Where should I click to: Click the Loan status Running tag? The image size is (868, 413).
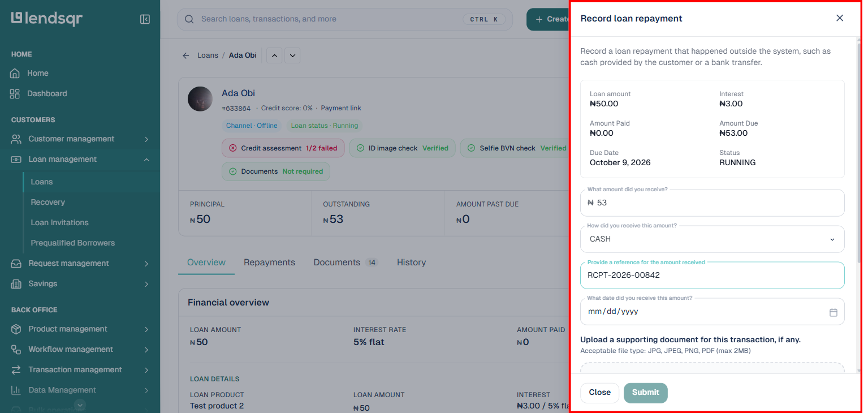pos(325,126)
